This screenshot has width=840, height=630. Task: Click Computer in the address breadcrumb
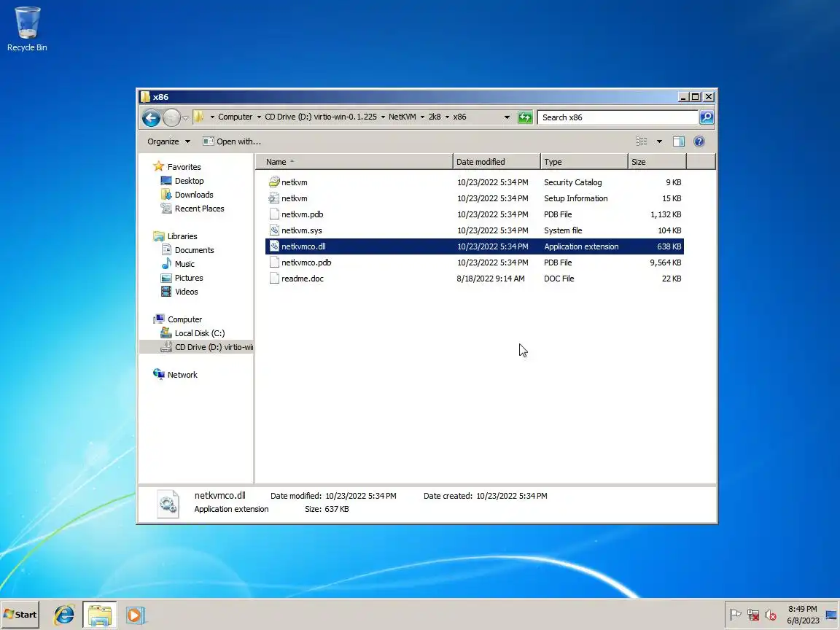click(235, 117)
